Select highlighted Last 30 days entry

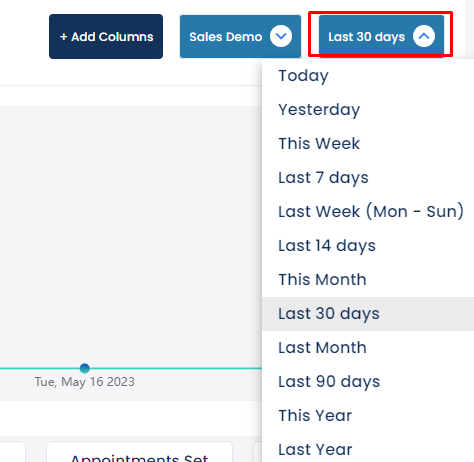(x=368, y=314)
